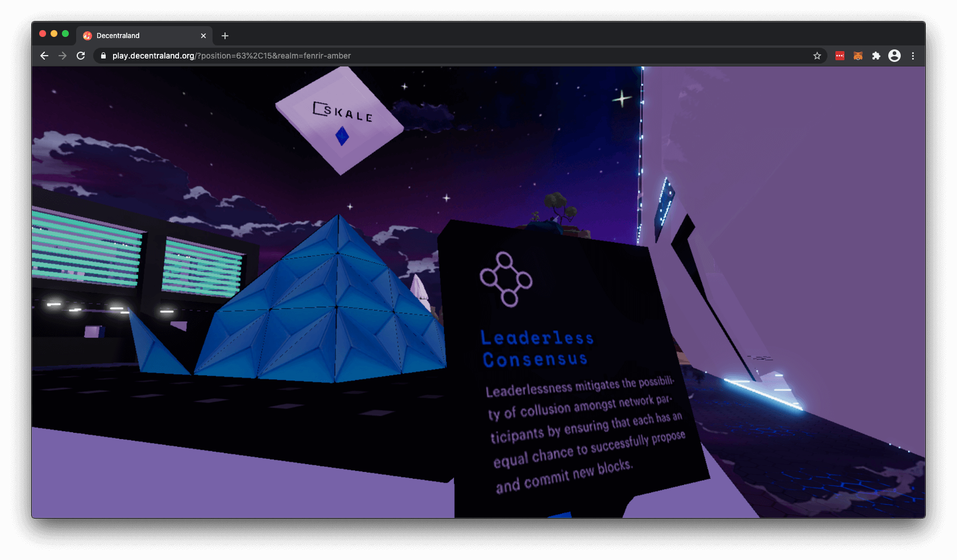
Task: View site security lock info
Action: point(103,56)
